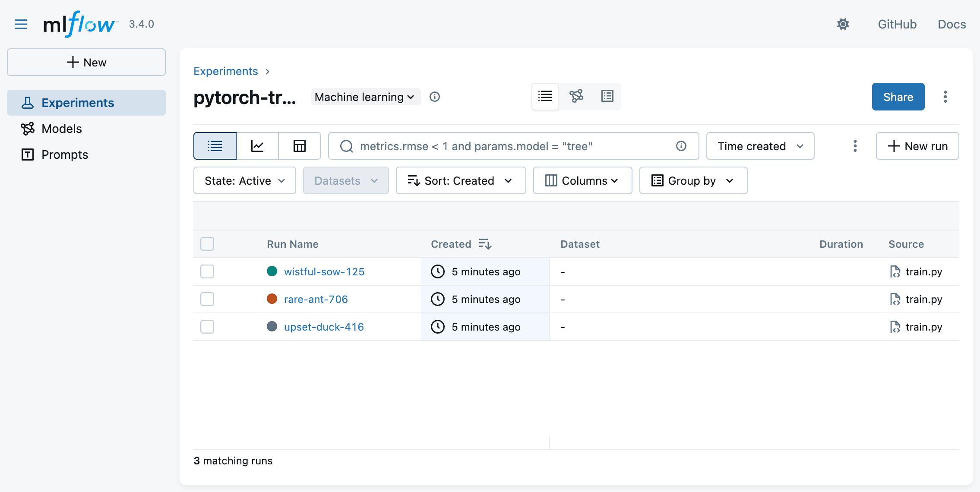Open Prompts in the sidebar
980x492 pixels.
(x=64, y=155)
